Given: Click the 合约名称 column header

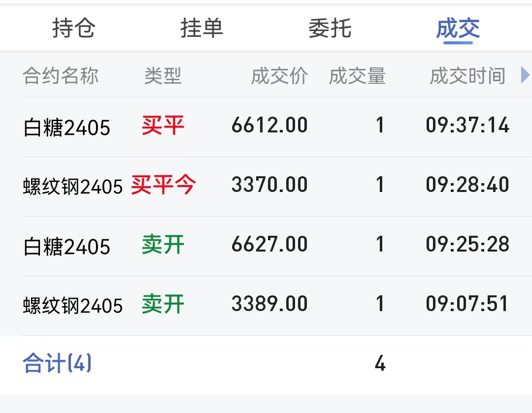Looking at the screenshot, I should [61, 76].
